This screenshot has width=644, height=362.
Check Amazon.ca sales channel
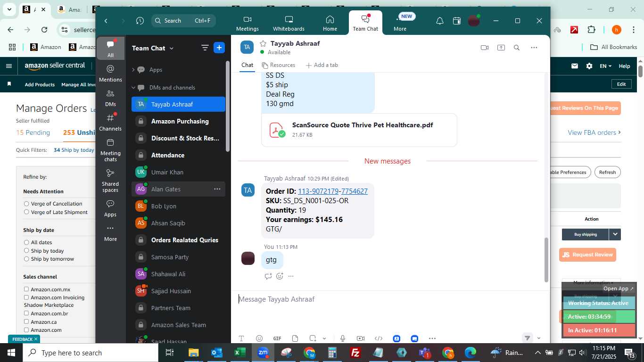(x=26, y=321)
